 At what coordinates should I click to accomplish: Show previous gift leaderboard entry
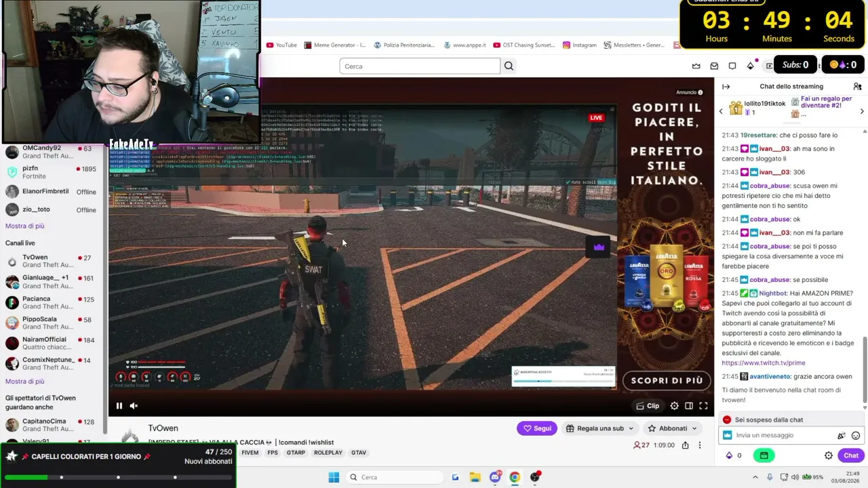[721, 111]
